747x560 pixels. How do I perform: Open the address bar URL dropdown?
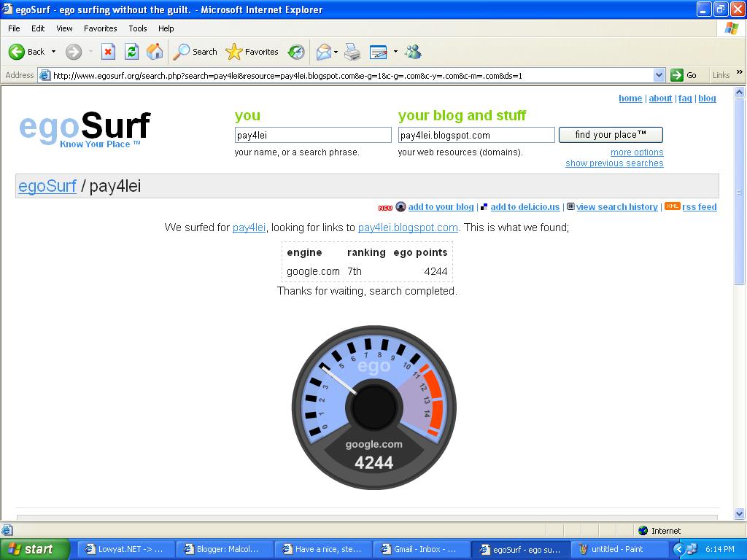[x=659, y=75]
